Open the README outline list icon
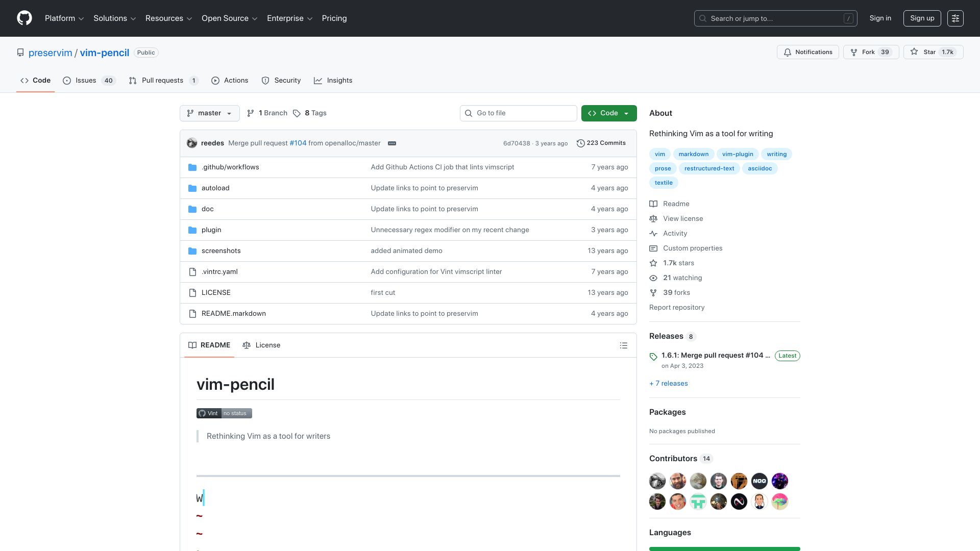The width and height of the screenshot is (980, 551). click(x=623, y=345)
